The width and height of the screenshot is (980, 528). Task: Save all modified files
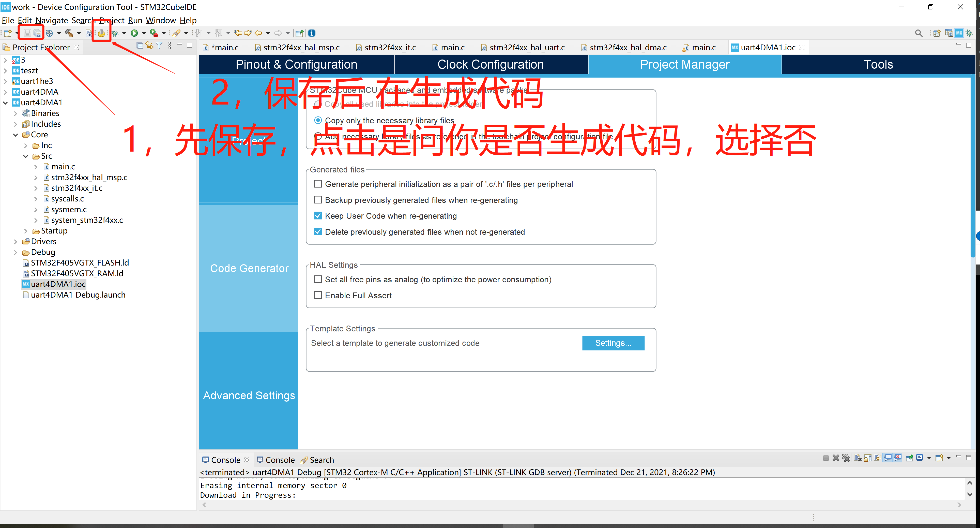point(37,33)
